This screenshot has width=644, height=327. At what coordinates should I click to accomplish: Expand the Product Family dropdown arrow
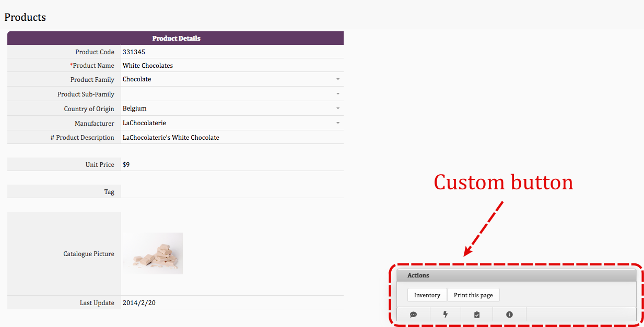tap(338, 79)
